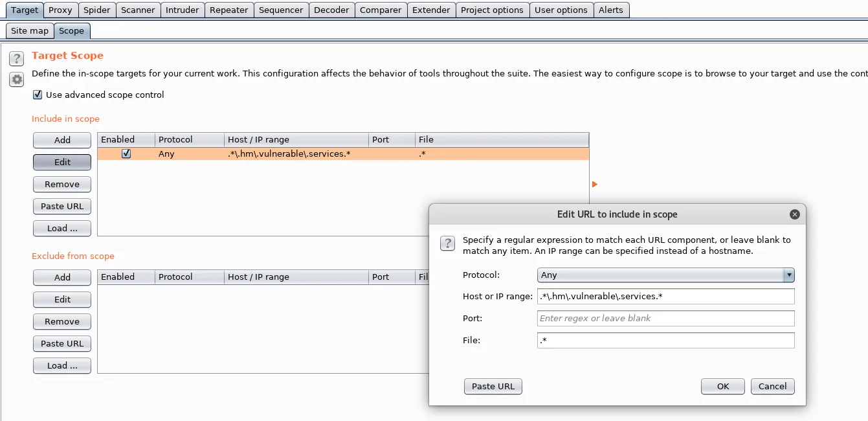Open Project options tab

click(492, 10)
